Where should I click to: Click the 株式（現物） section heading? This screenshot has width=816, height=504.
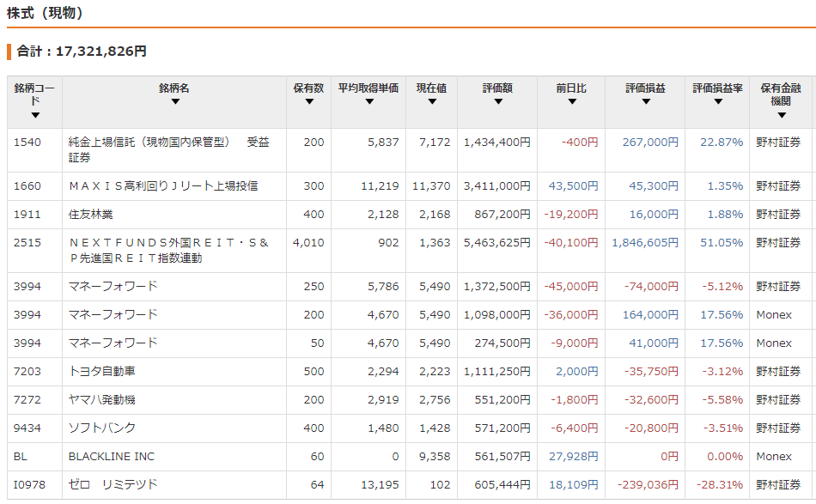pyautogui.click(x=45, y=13)
